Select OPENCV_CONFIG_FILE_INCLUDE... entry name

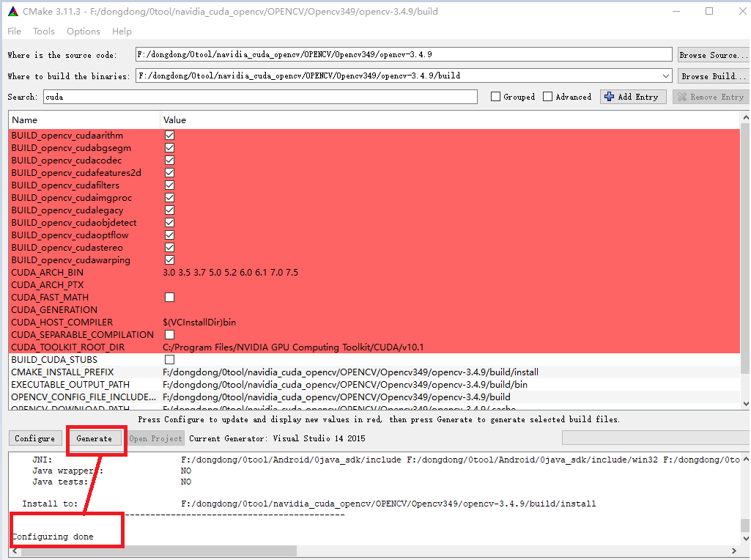[84, 397]
